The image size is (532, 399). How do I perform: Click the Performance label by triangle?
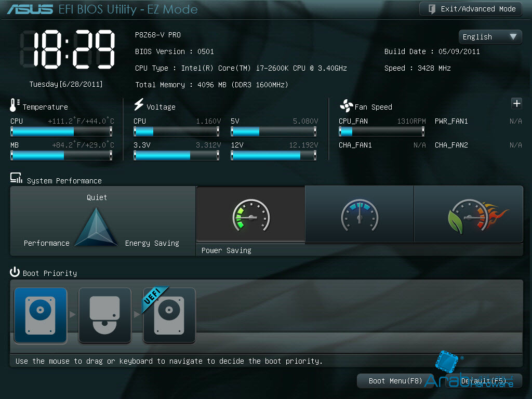pyautogui.click(x=46, y=243)
